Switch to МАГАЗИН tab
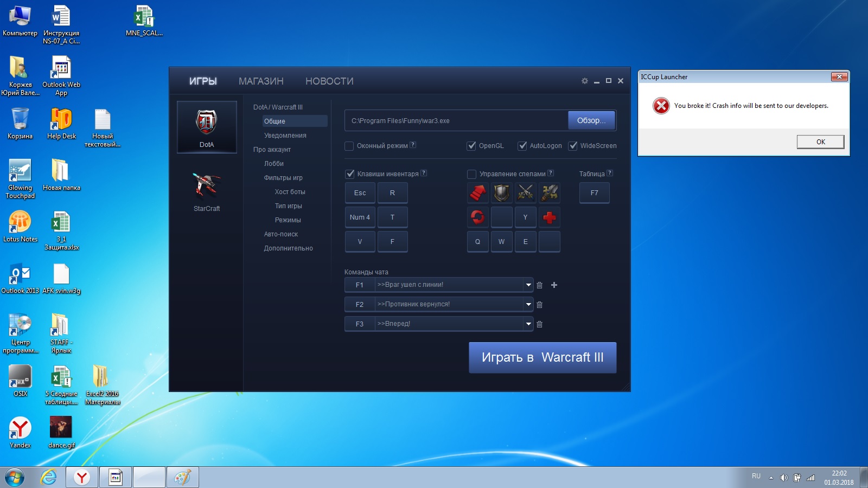 (261, 81)
